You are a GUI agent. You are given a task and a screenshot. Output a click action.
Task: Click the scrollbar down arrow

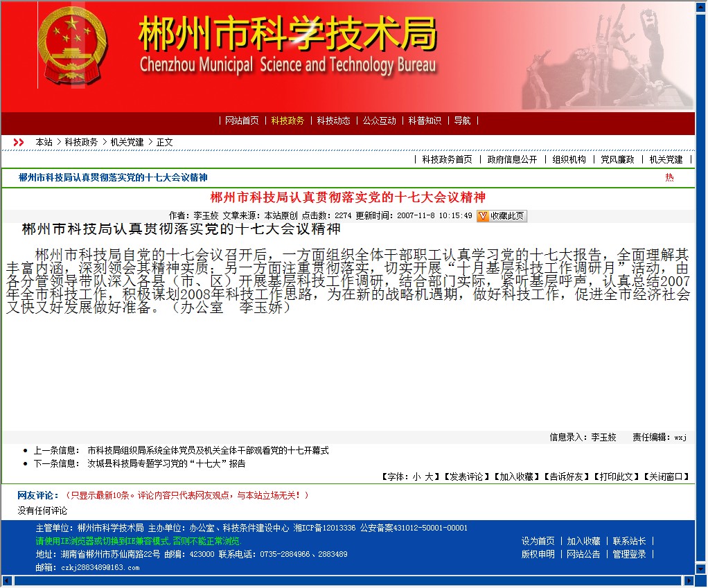pyautogui.click(x=701, y=569)
